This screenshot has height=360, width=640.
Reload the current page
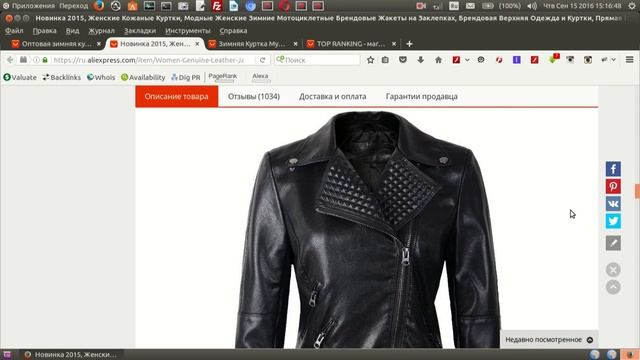[x=262, y=60]
